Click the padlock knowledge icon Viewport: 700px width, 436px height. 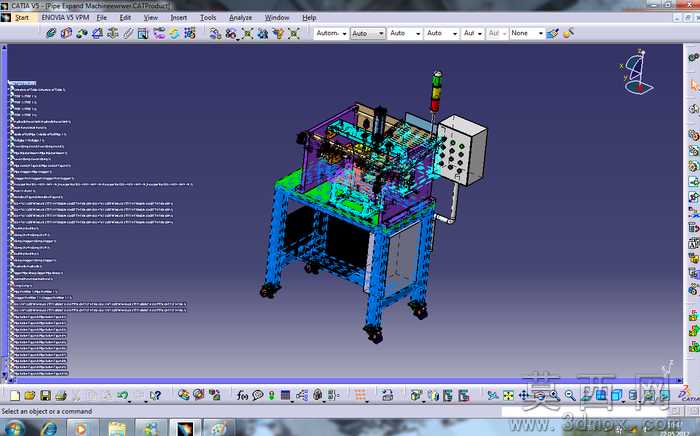click(317, 395)
